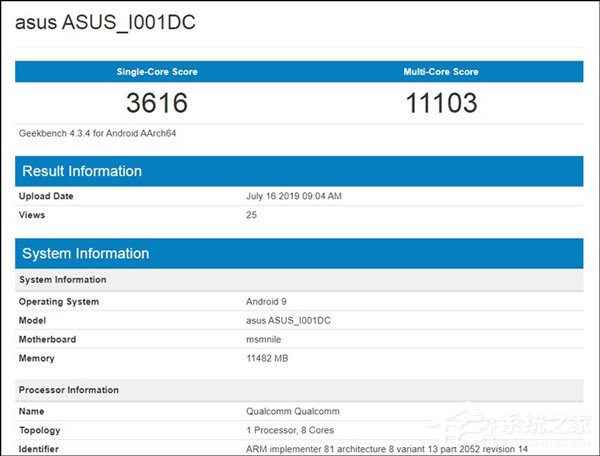Screen dimensions: 600x456
Task: Select the processor Name label
Action: pyautogui.click(x=31, y=411)
